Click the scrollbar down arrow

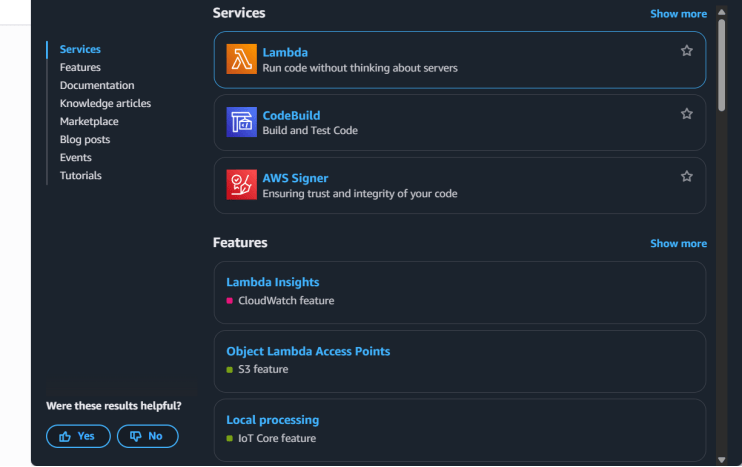pyautogui.click(x=722, y=460)
